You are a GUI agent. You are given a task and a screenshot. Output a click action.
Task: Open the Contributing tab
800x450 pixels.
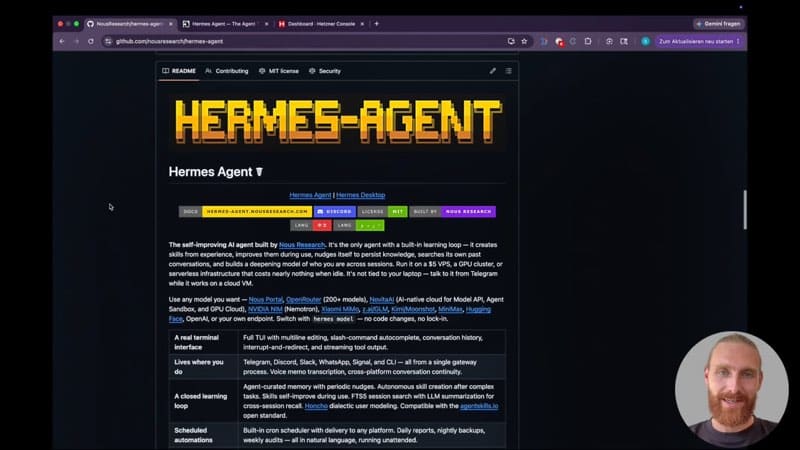pos(227,71)
